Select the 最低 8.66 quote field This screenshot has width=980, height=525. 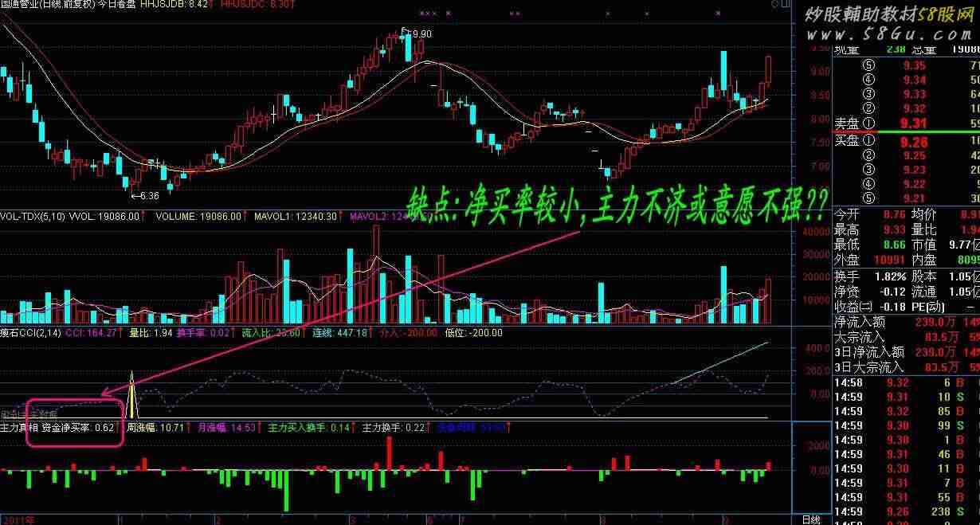coord(869,245)
